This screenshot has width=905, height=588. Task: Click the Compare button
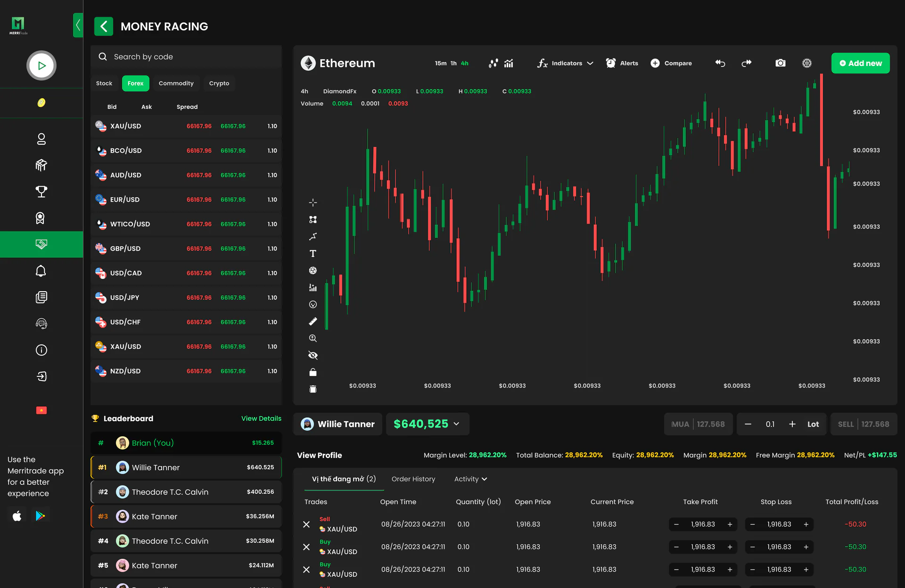671,63
